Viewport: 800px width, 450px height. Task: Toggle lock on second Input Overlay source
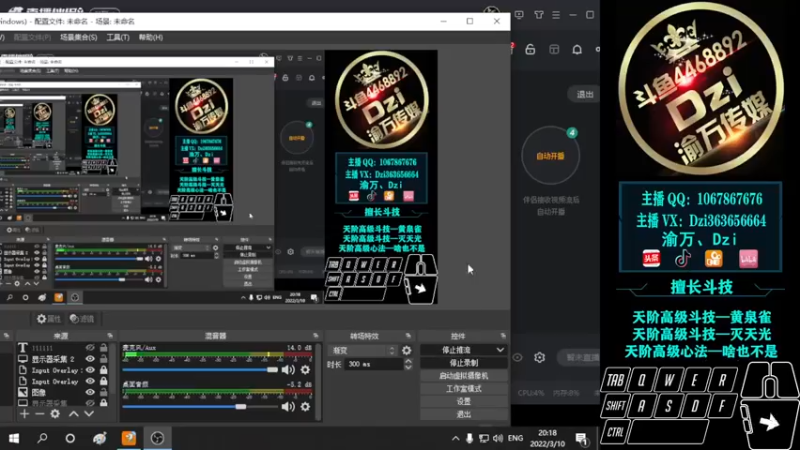click(104, 381)
